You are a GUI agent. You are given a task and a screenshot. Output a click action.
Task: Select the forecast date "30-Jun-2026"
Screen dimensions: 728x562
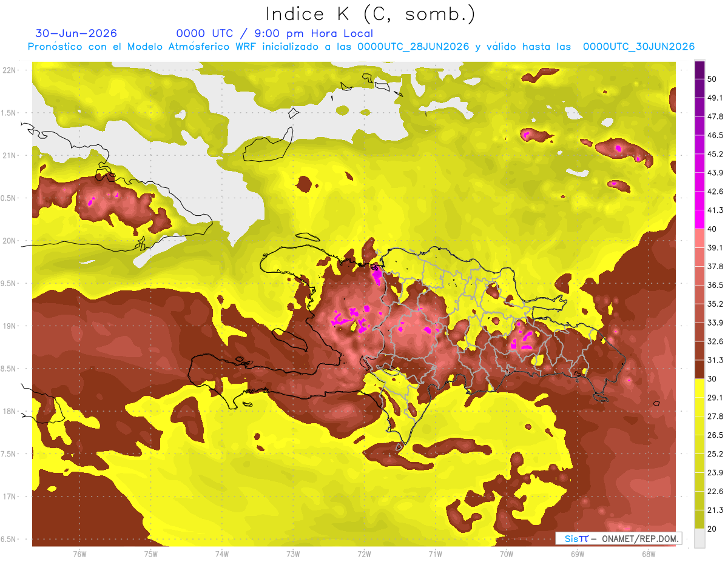coord(76,33)
